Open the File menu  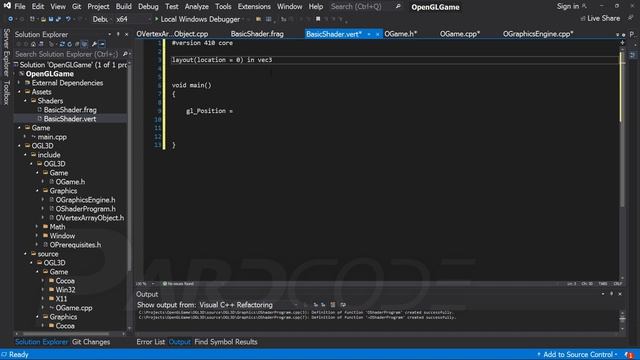click(x=20, y=7)
